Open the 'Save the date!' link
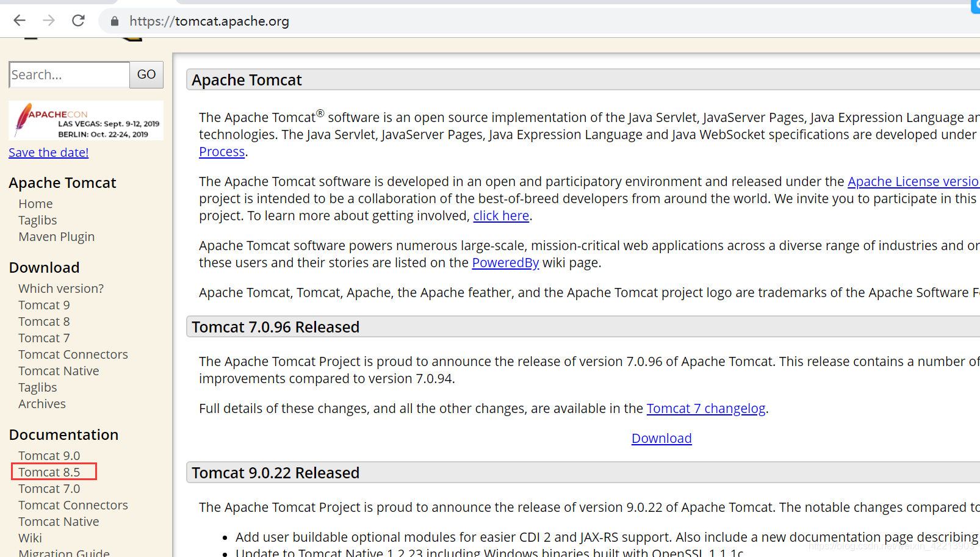The height and width of the screenshot is (557, 980). coord(49,153)
